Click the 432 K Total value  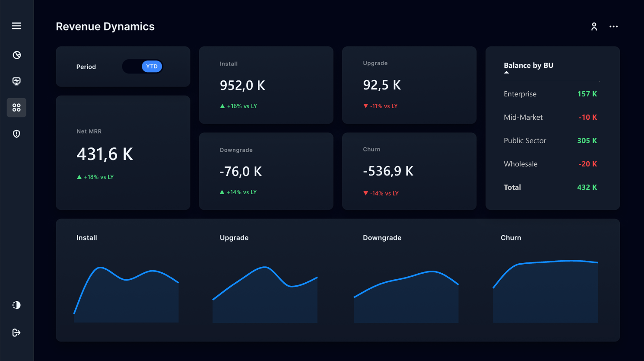pyautogui.click(x=587, y=187)
